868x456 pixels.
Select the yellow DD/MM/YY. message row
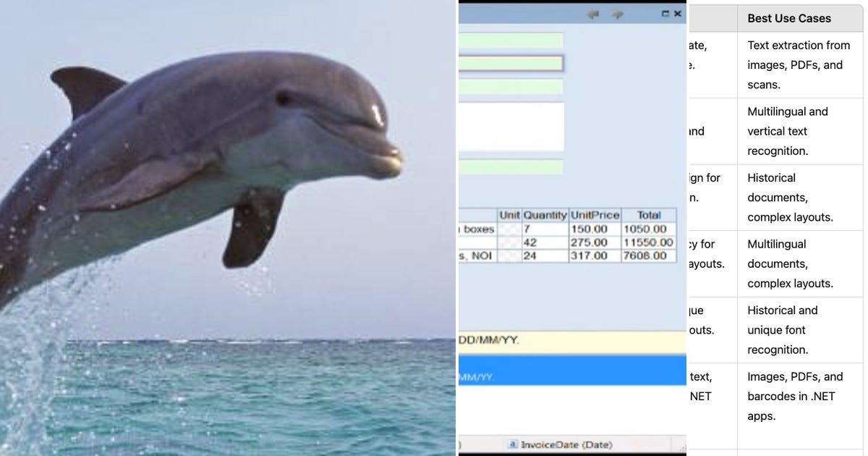click(x=572, y=342)
